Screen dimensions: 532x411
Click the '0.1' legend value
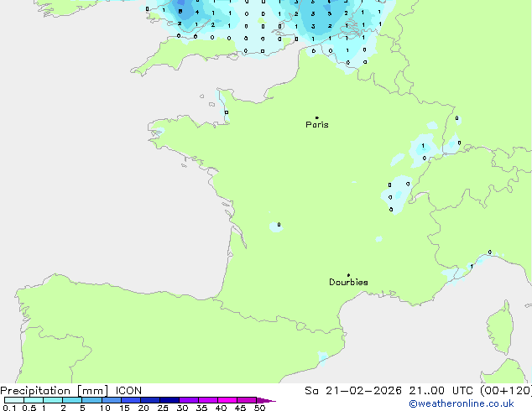click(x=9, y=408)
